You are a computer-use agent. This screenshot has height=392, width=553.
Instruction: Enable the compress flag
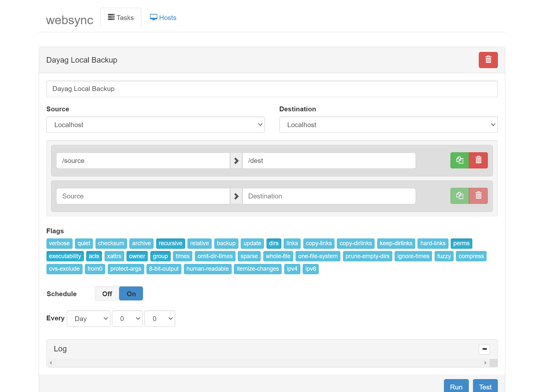pyautogui.click(x=471, y=256)
